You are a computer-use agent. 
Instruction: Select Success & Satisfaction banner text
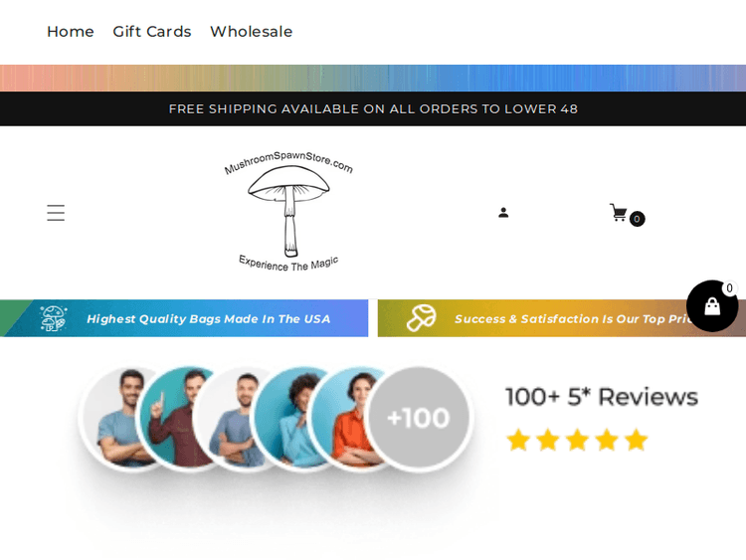(x=573, y=318)
